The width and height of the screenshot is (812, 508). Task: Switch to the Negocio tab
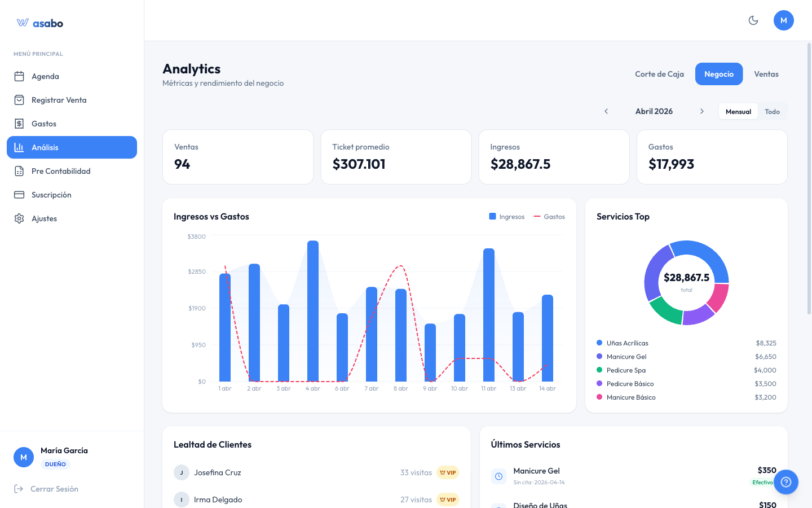719,74
